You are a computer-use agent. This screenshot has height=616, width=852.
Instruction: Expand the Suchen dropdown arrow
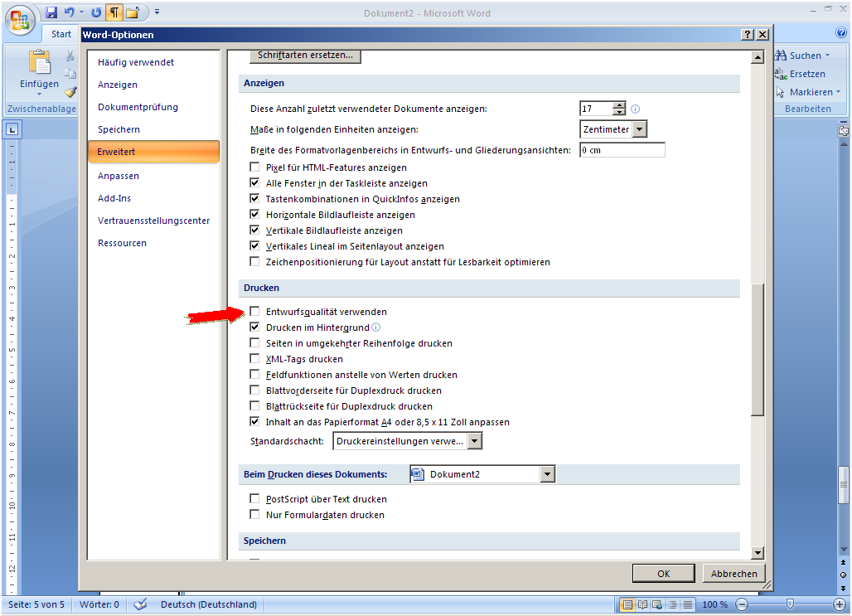827,56
